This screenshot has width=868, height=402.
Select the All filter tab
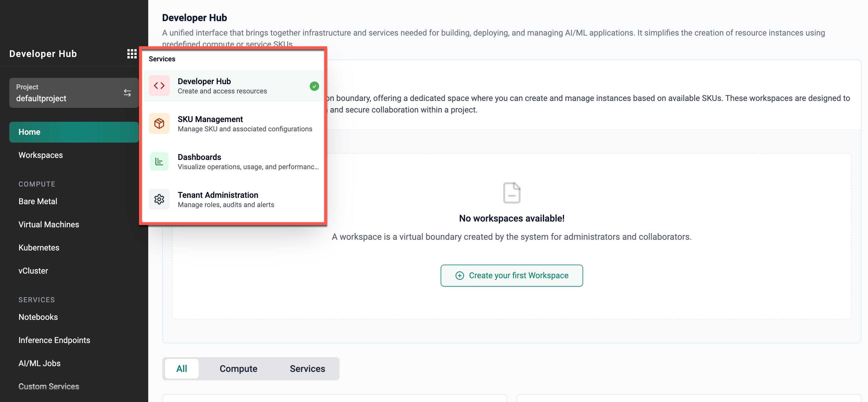(182, 369)
